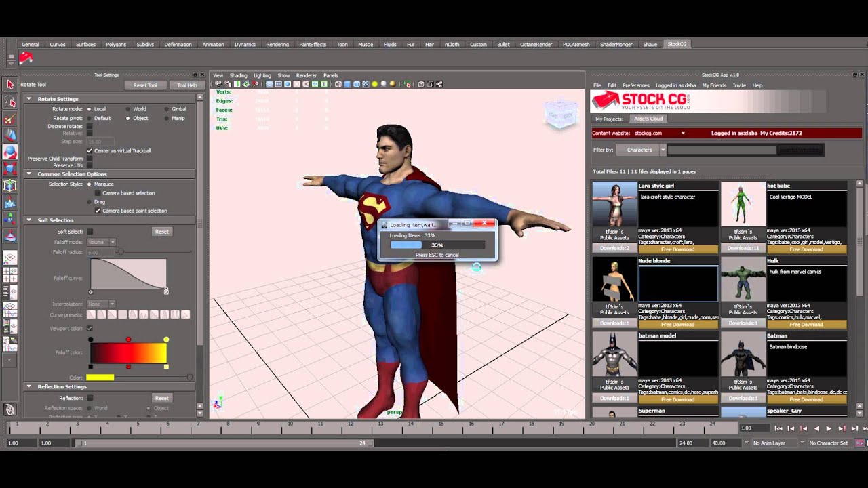Reset the Reflection Settings

pyautogui.click(x=161, y=398)
